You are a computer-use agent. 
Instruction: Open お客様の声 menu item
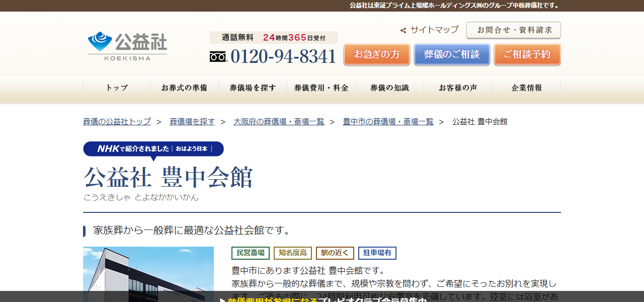pos(458,88)
